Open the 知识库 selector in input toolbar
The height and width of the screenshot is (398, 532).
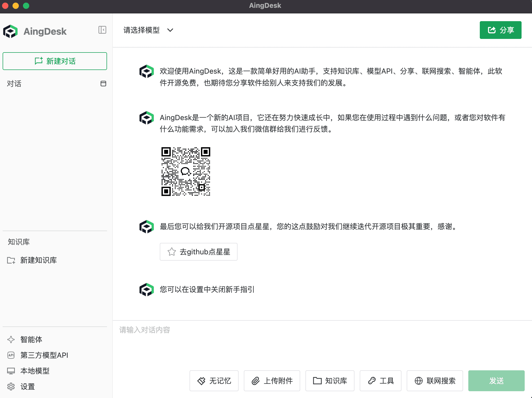tap(330, 381)
